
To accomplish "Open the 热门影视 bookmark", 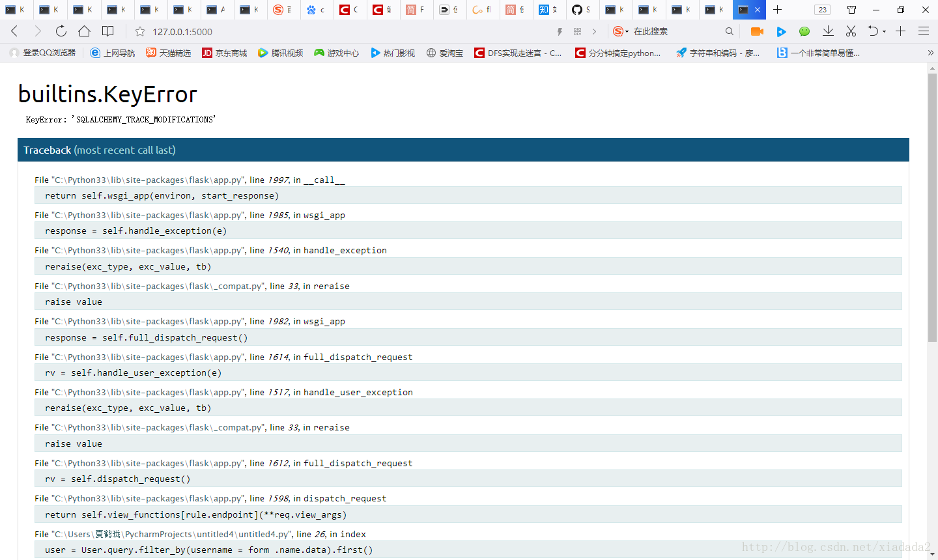I will click(x=392, y=53).
